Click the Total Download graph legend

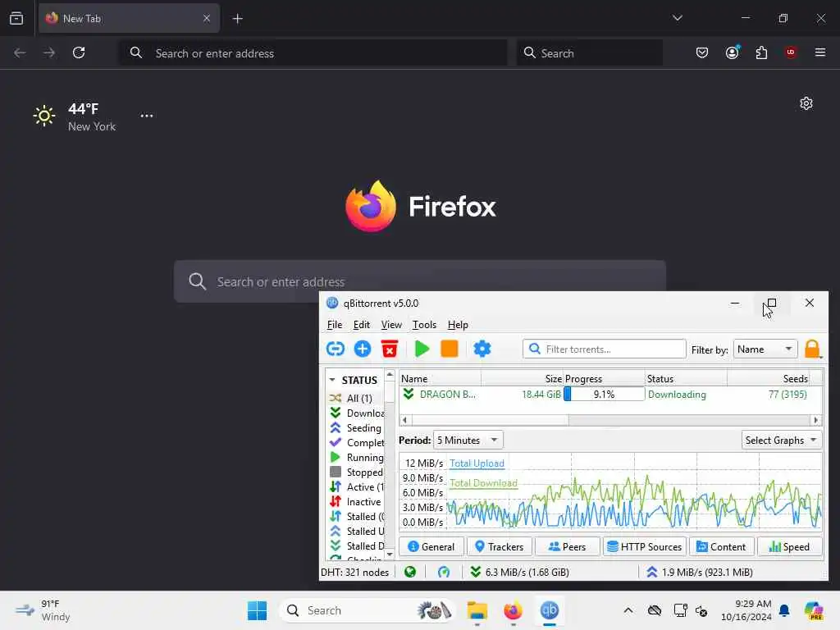click(x=483, y=483)
